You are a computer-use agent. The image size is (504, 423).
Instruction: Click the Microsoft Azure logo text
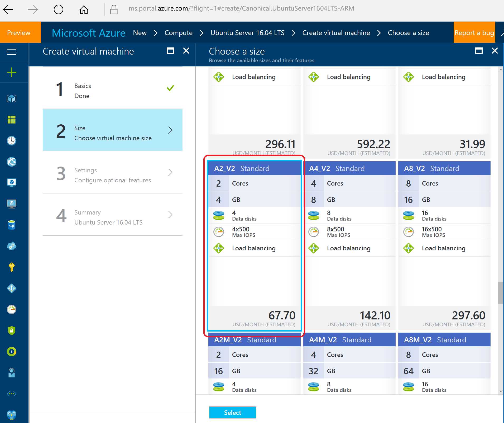(89, 33)
